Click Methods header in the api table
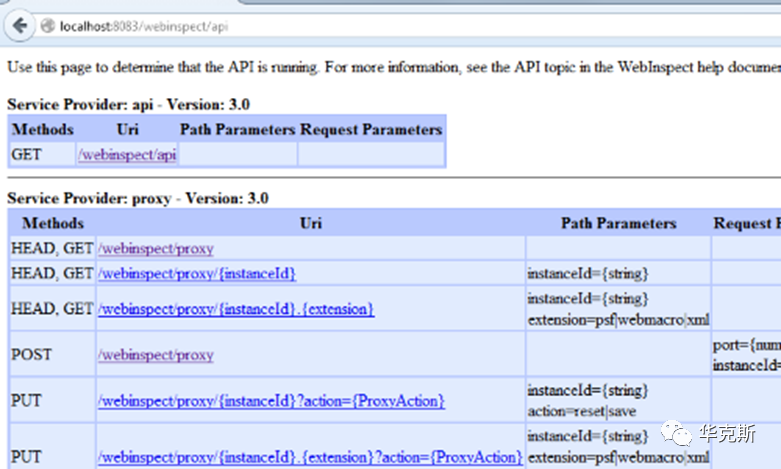781x469 pixels. (42, 129)
